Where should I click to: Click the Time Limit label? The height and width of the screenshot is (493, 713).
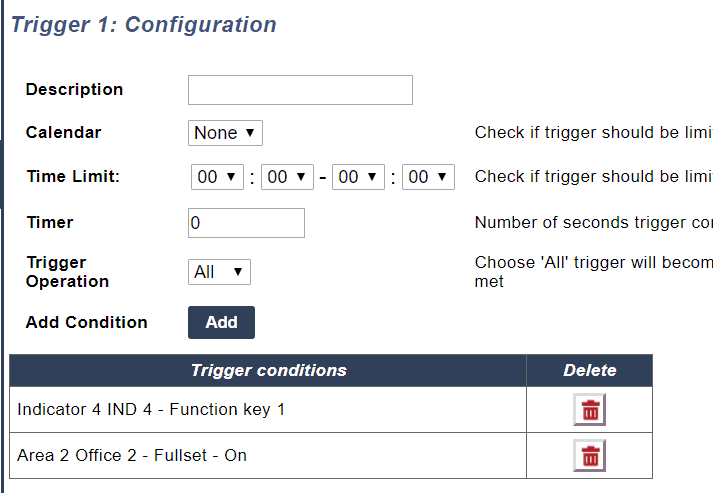point(72,177)
